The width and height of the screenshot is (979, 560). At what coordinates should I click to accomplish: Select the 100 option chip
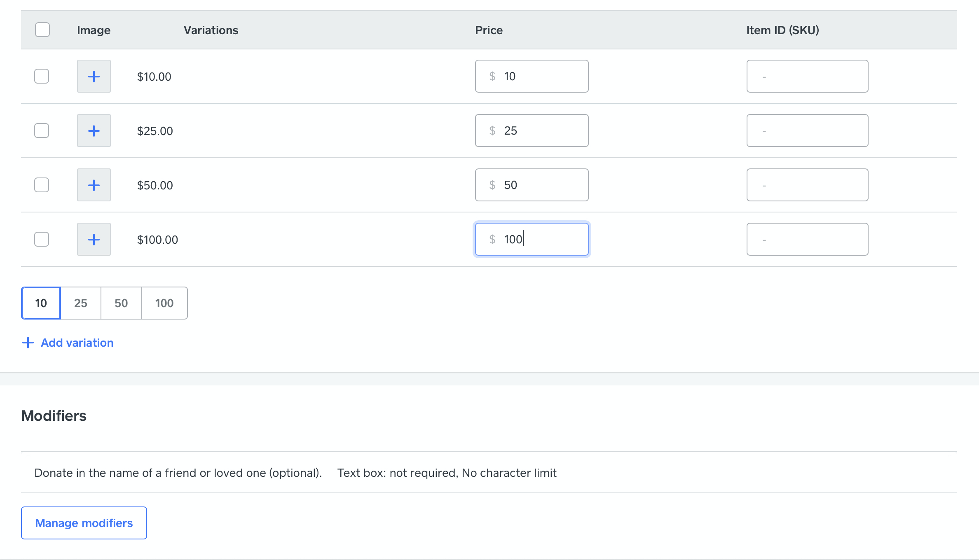164,303
